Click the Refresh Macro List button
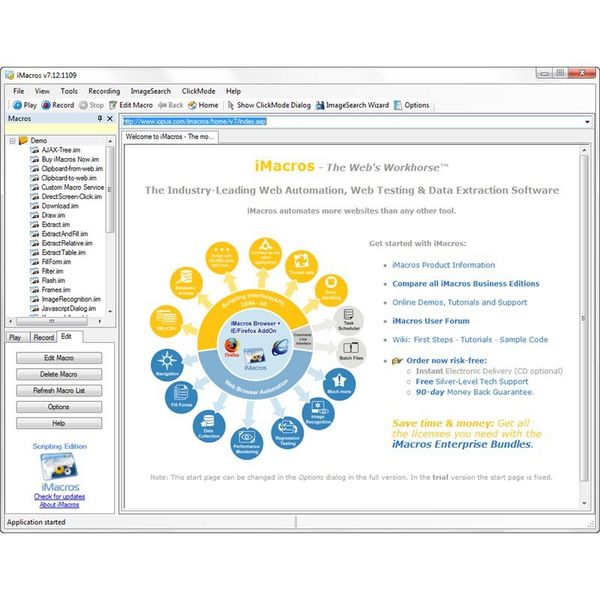The image size is (600, 600). click(x=59, y=390)
